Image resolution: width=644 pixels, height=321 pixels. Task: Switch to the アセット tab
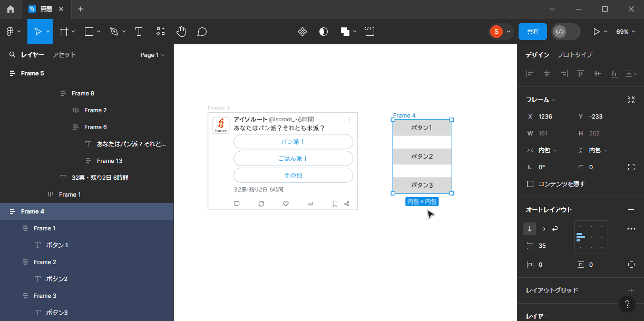64,55
